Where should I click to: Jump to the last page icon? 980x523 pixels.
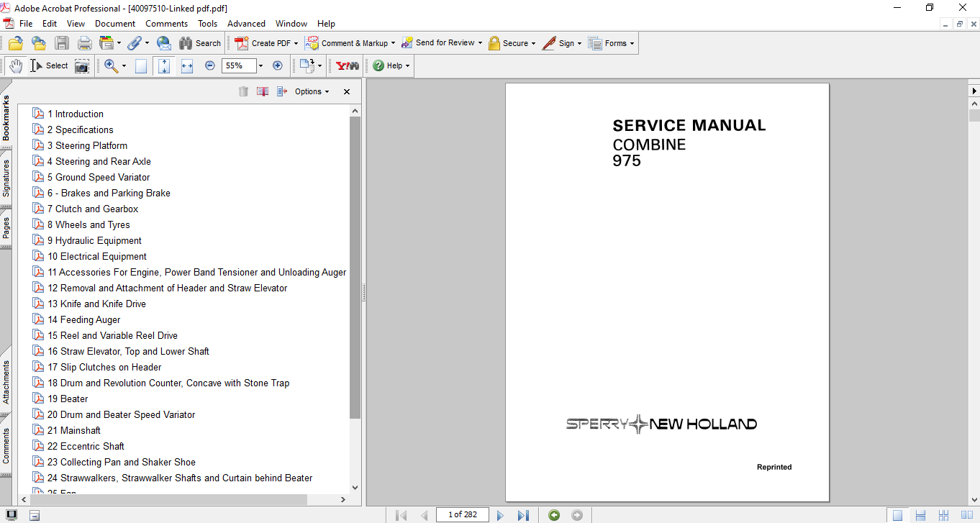point(523,515)
